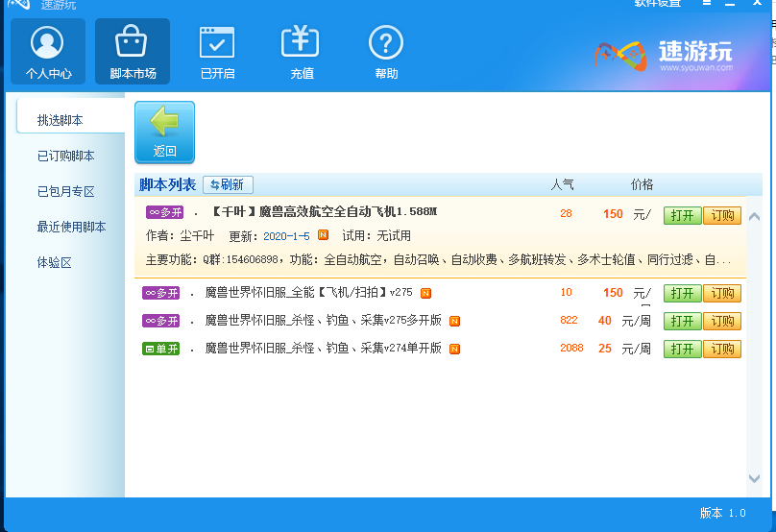This screenshot has height=532, width=776.
Task: Click 人气 column header
Action: tap(563, 184)
